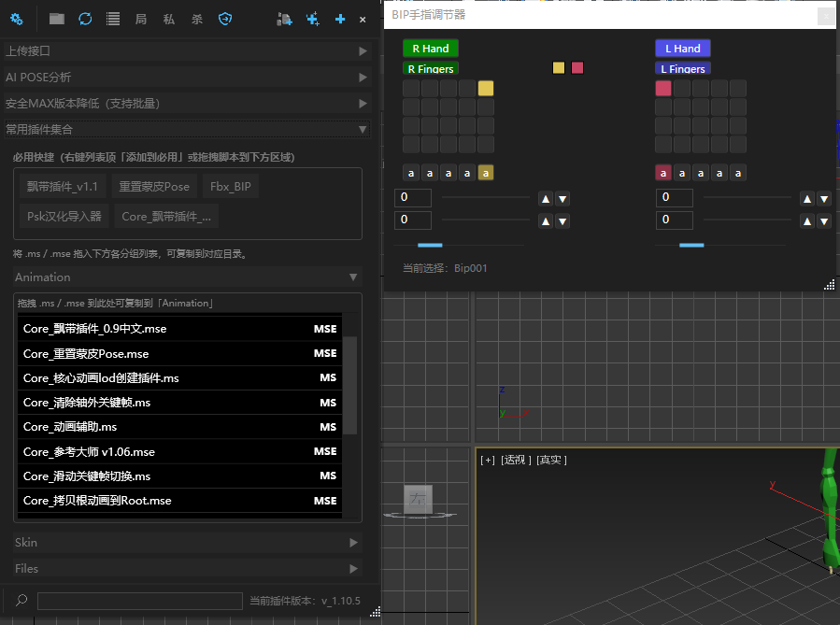Open the gear settings icon
The image size is (840, 625).
17,20
